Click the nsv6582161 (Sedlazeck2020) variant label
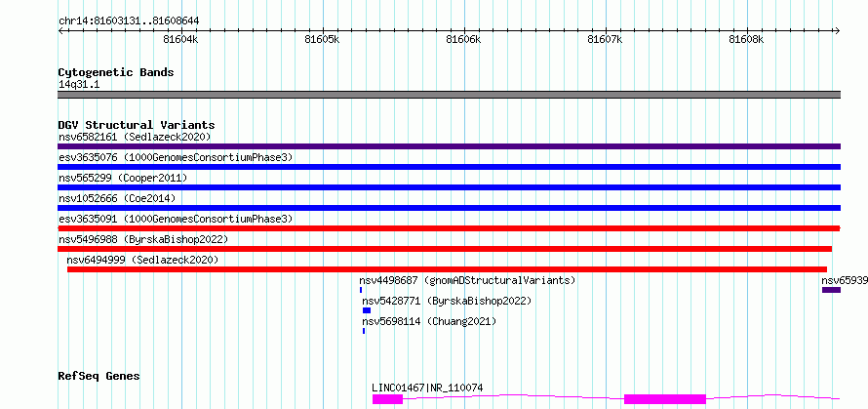The image size is (868, 409). pos(135,137)
